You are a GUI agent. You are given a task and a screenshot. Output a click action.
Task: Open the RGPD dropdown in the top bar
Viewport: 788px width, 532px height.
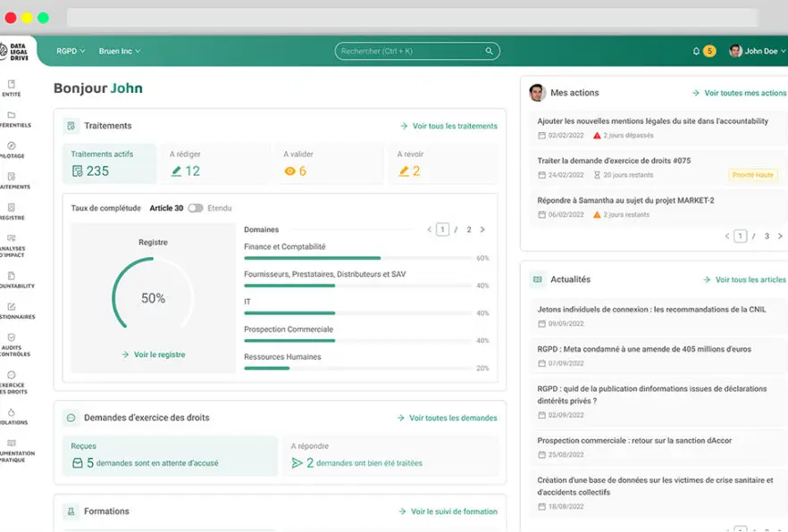[x=71, y=51]
